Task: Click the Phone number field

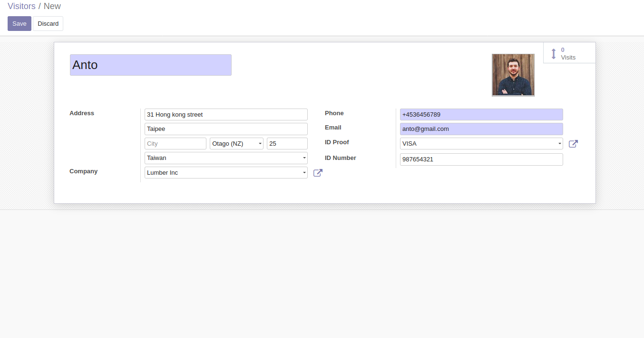Action: pos(481,115)
